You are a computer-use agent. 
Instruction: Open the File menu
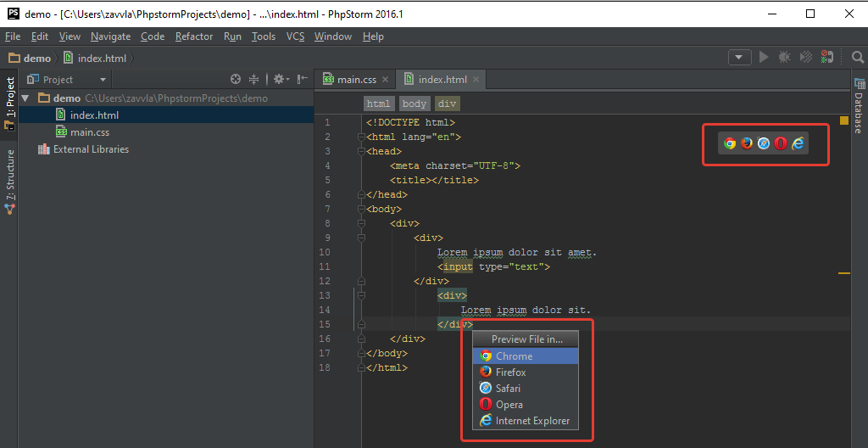tap(12, 36)
